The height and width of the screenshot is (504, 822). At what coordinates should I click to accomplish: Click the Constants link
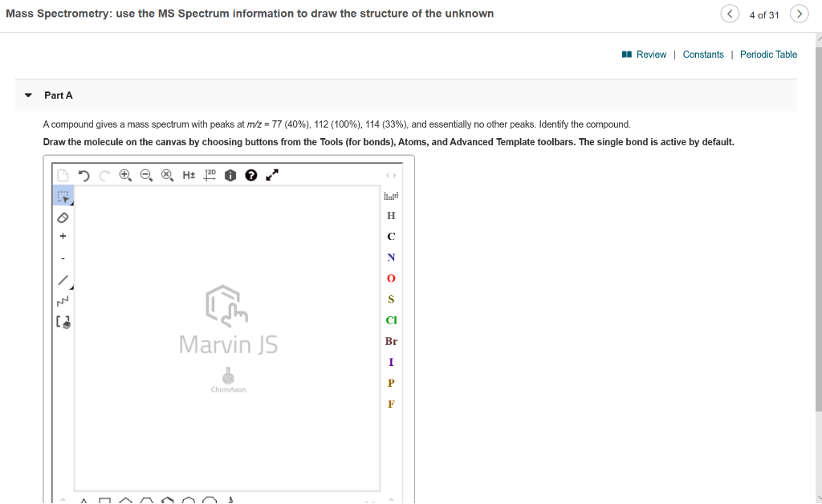point(703,54)
